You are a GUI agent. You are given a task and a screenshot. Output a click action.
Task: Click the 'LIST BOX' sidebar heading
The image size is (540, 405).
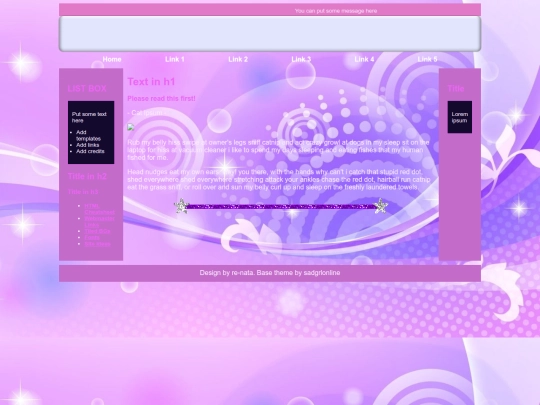pyautogui.click(x=87, y=89)
